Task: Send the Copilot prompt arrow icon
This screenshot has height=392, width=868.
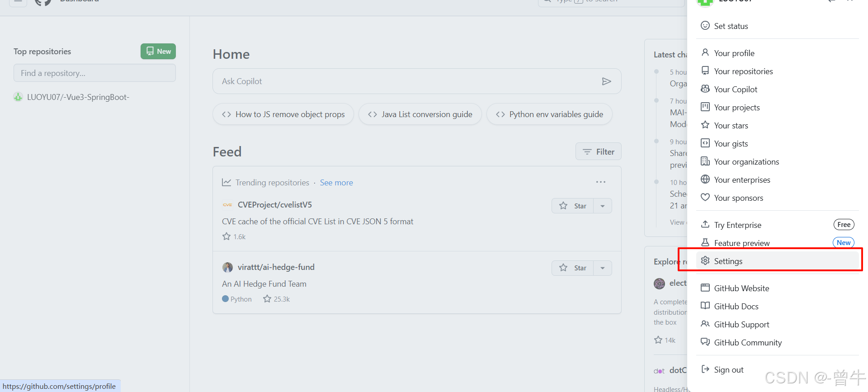Action: tap(606, 81)
